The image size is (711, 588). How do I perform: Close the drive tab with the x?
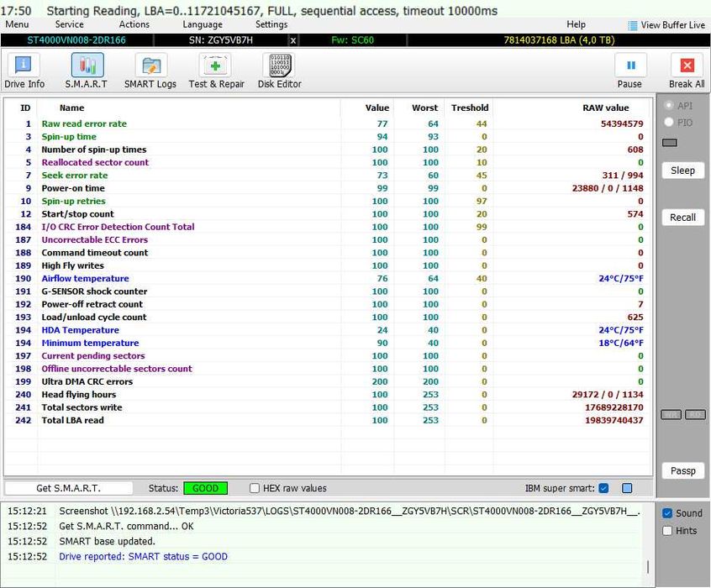pyautogui.click(x=292, y=40)
